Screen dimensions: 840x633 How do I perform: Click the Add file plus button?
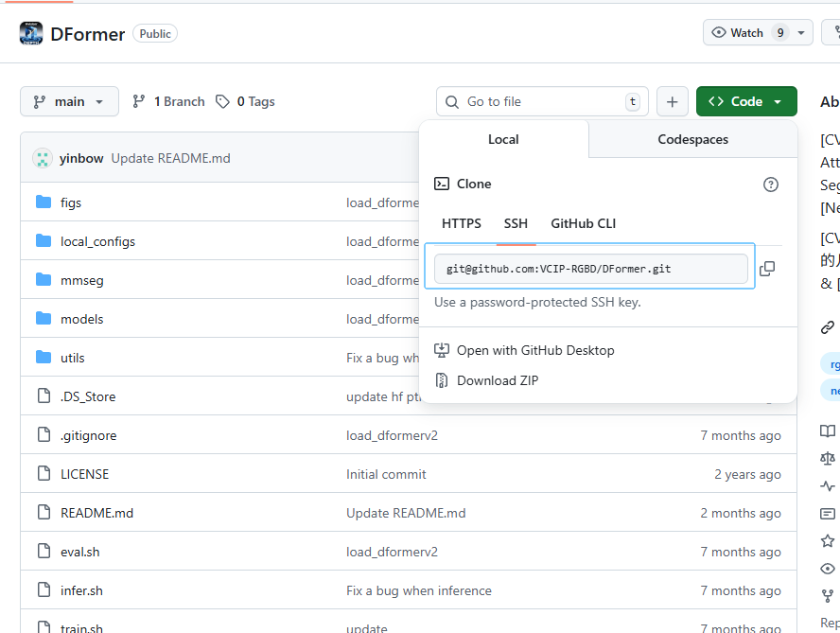point(673,101)
